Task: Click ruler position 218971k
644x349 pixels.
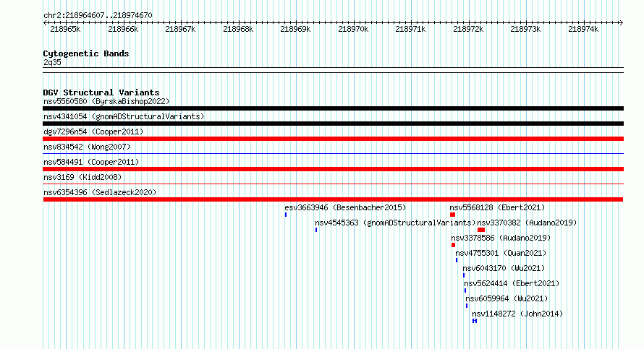Action: click(410, 30)
